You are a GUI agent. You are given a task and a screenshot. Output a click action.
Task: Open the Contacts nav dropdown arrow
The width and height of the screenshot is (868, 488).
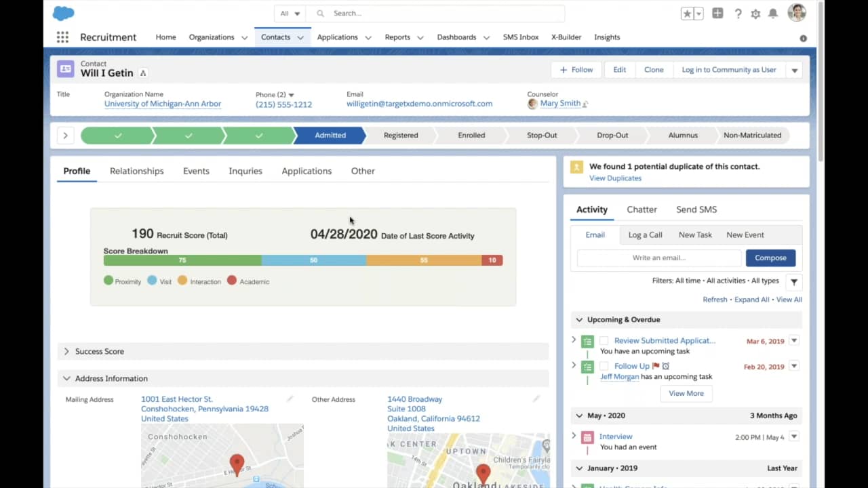pos(300,38)
